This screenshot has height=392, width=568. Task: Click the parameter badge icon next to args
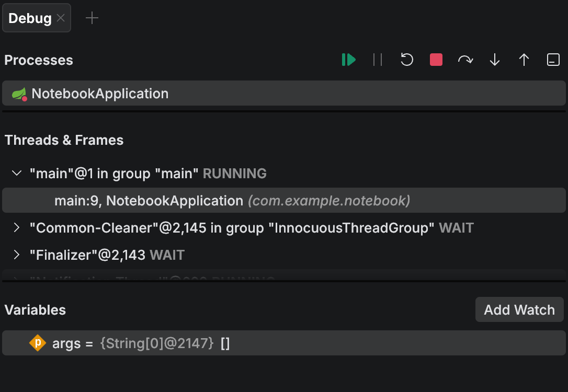point(38,343)
